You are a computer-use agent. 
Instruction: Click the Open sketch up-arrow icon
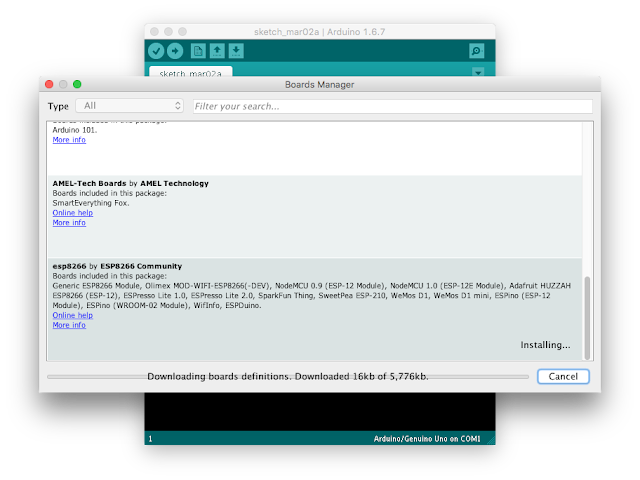(x=217, y=51)
